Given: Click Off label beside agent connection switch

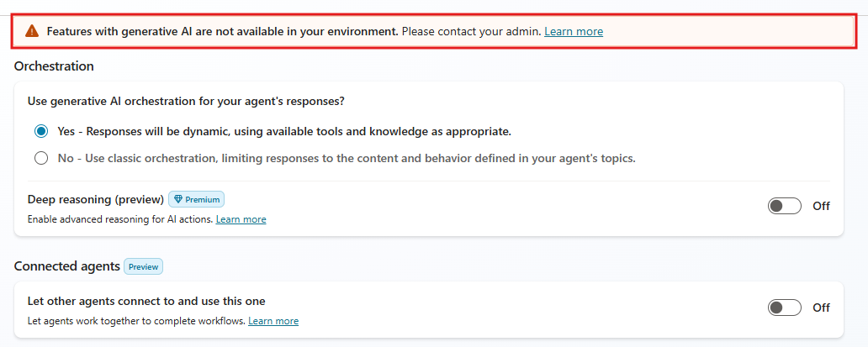Looking at the screenshot, I should (x=821, y=308).
